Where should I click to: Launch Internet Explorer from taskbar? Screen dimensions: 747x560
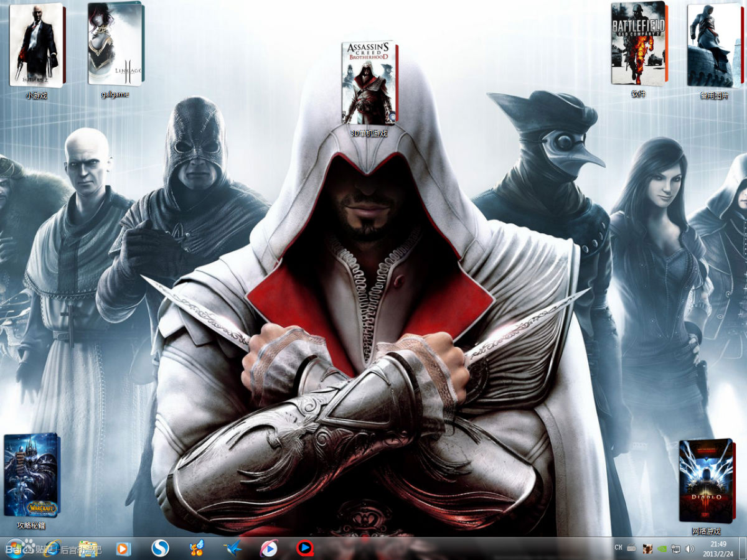[52, 548]
